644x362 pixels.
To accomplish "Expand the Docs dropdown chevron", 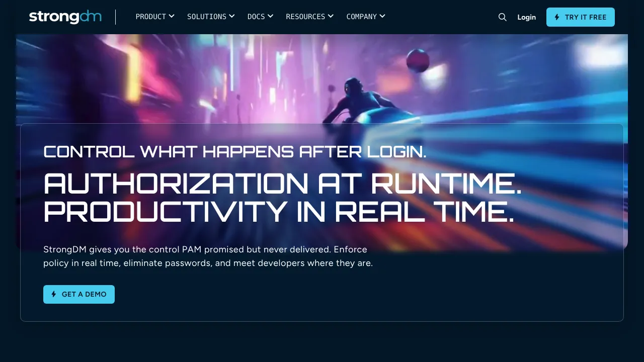I will (271, 16).
